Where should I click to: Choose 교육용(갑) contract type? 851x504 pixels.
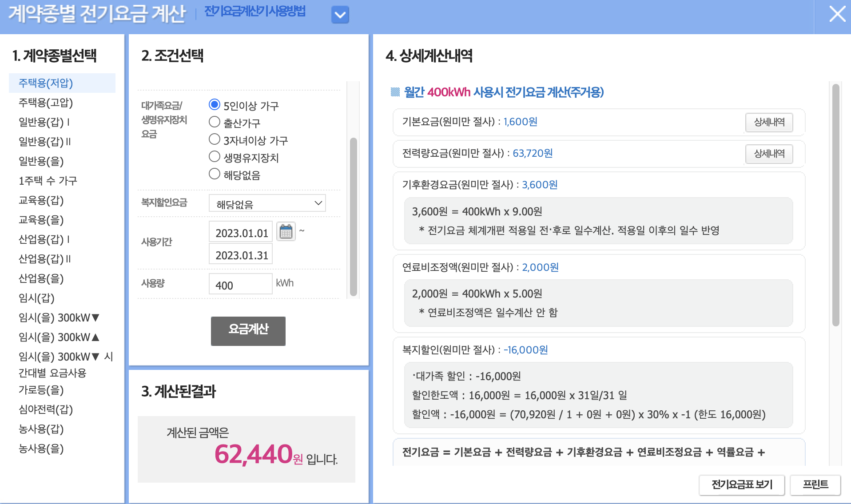tap(41, 200)
